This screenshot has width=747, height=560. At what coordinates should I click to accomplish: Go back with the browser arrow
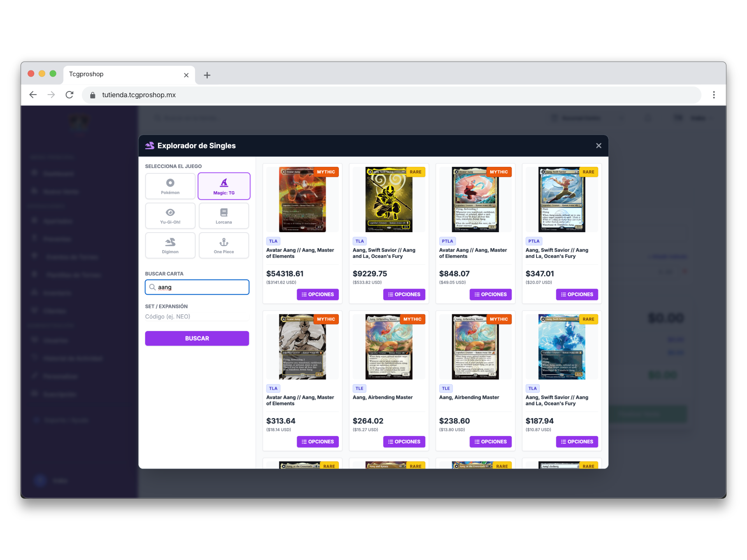pyautogui.click(x=33, y=95)
